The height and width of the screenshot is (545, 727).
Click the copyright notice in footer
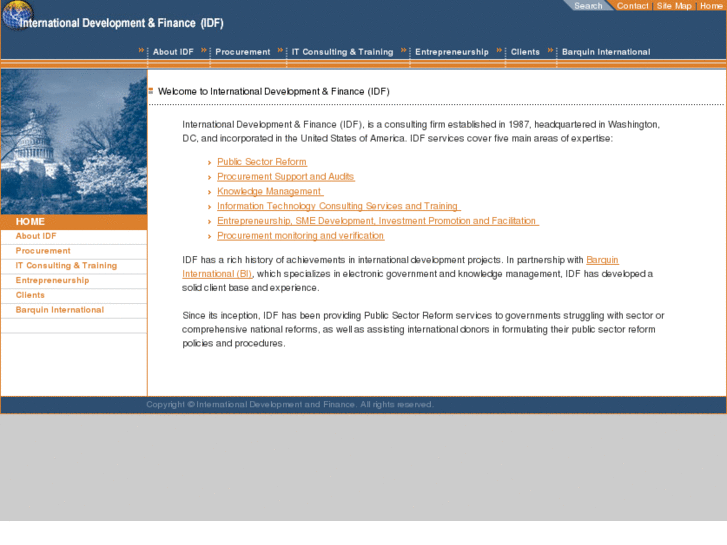290,404
